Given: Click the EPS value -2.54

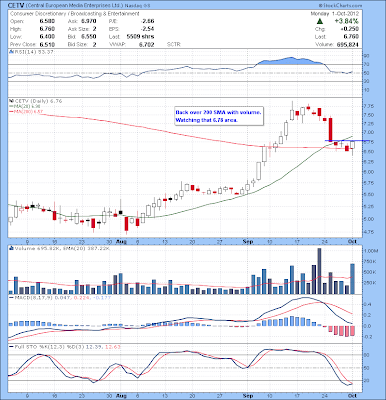Looking at the screenshot, I should click(x=147, y=29).
